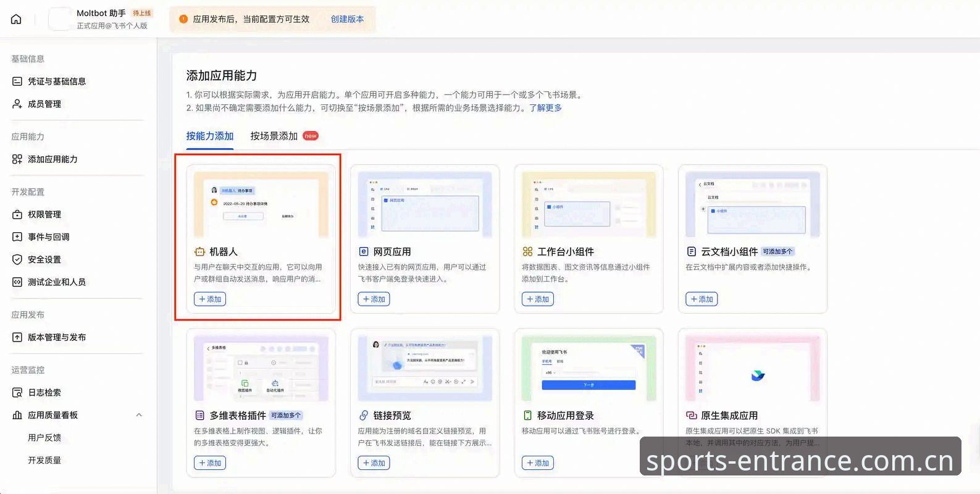Click the 待上线 status tag
The height and width of the screenshot is (494, 980).
[142, 13]
